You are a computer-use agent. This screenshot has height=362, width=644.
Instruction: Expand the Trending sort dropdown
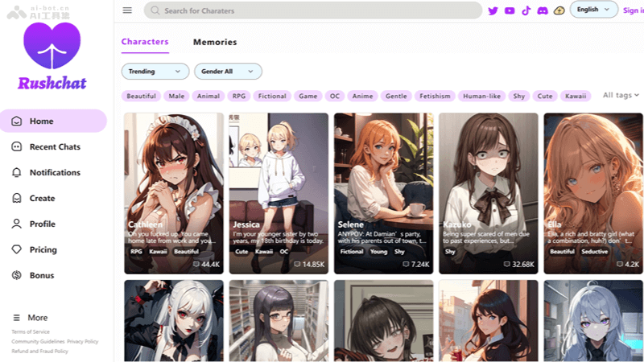pos(155,72)
